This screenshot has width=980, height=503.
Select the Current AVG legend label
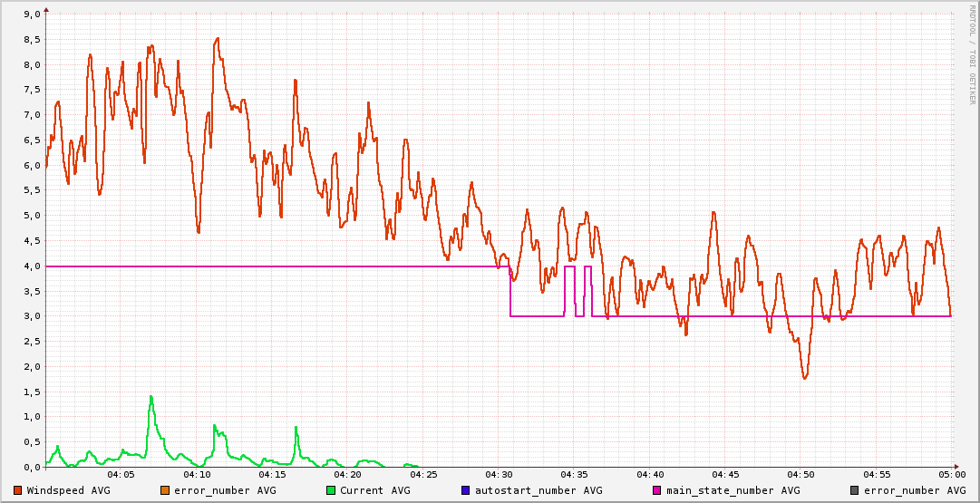(x=375, y=490)
